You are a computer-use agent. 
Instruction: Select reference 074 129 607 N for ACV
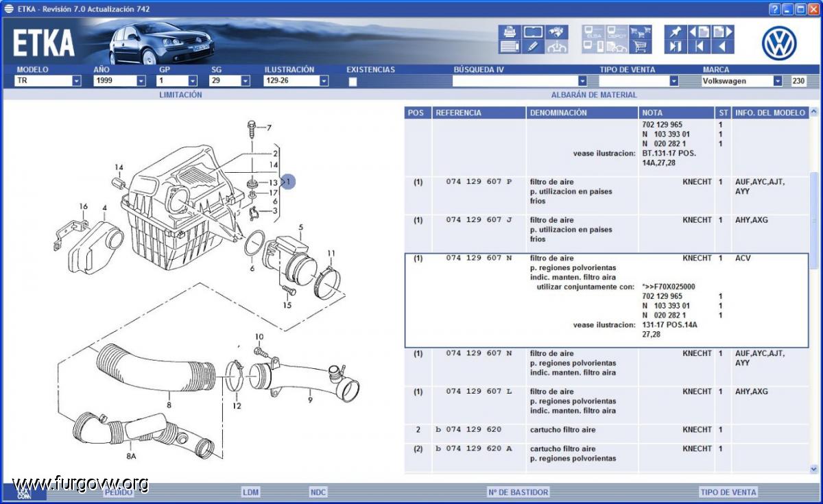[479, 259]
